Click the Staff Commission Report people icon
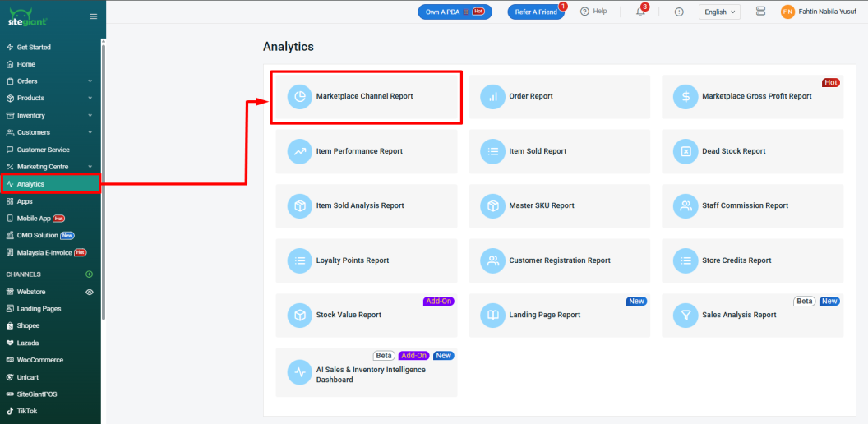The image size is (868, 424). point(686,205)
